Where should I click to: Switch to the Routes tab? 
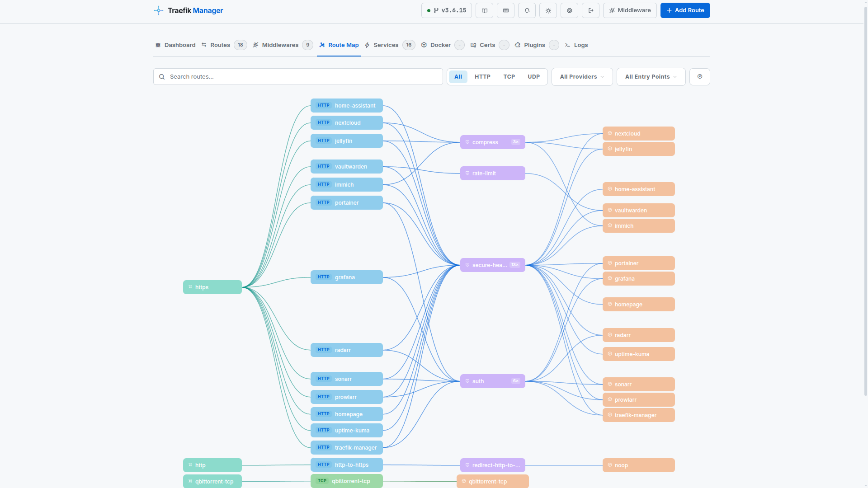[224, 45]
